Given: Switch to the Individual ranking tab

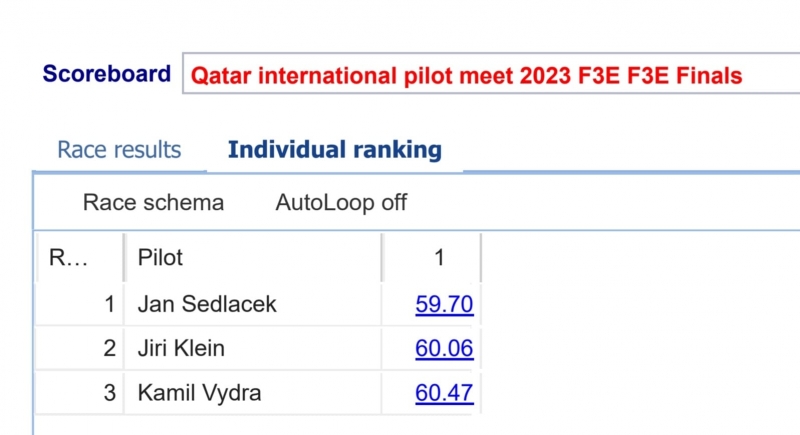Looking at the screenshot, I should coord(335,150).
